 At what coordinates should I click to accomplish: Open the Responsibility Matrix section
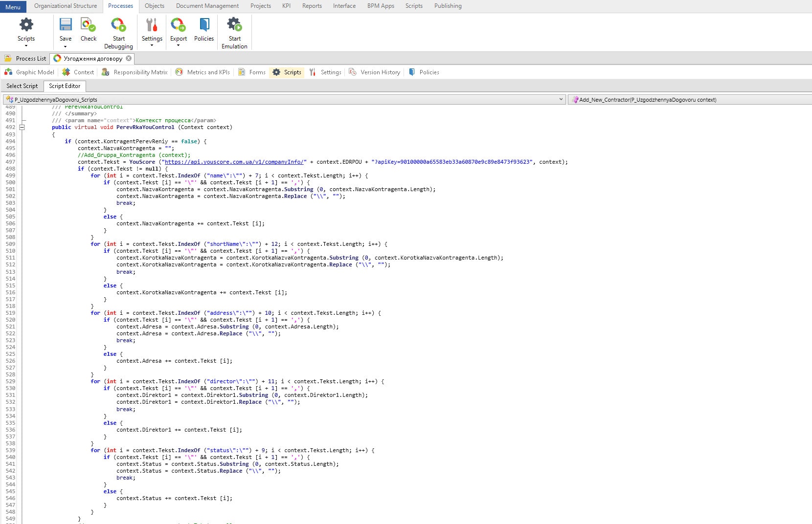click(x=135, y=72)
